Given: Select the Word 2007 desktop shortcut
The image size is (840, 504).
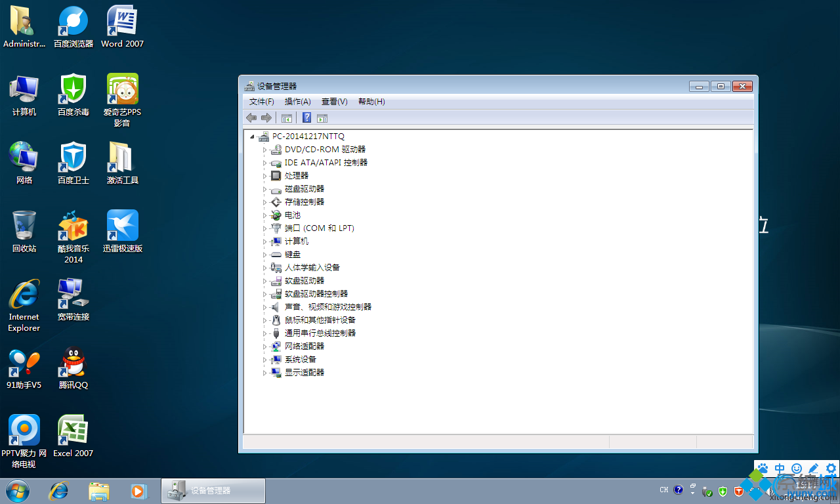Looking at the screenshot, I should (x=123, y=28).
